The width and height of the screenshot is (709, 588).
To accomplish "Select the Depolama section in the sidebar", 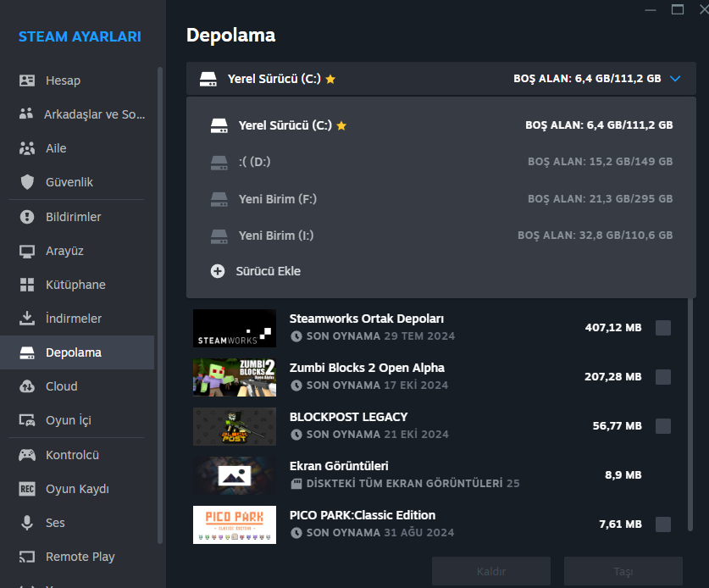I will point(77,352).
